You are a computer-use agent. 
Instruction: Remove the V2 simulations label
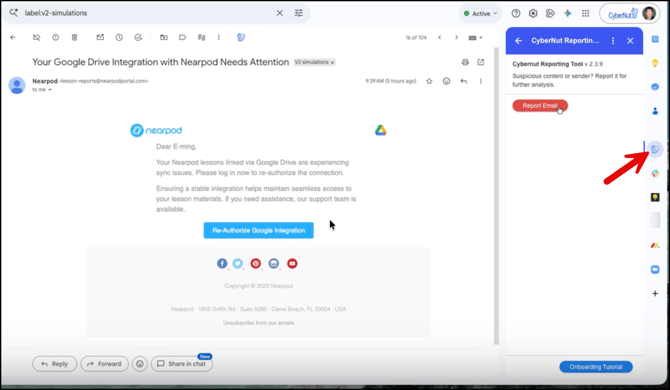pyautogui.click(x=332, y=62)
